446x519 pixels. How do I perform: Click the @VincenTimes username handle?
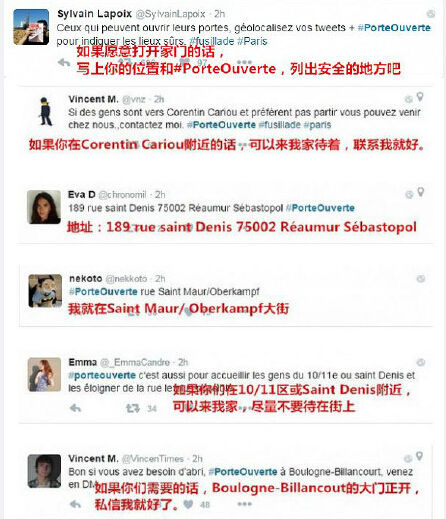click(x=153, y=459)
